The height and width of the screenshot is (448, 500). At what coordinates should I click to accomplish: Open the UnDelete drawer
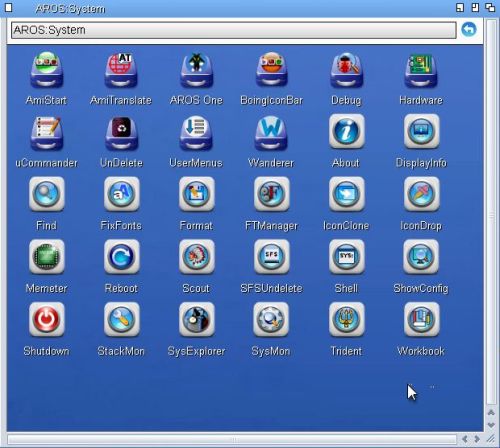tap(121, 133)
